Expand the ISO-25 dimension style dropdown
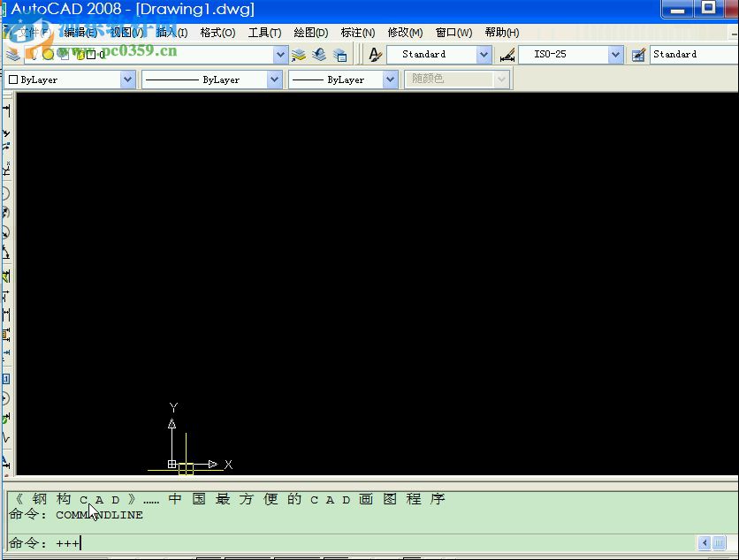The width and height of the screenshot is (739, 560). coord(615,55)
